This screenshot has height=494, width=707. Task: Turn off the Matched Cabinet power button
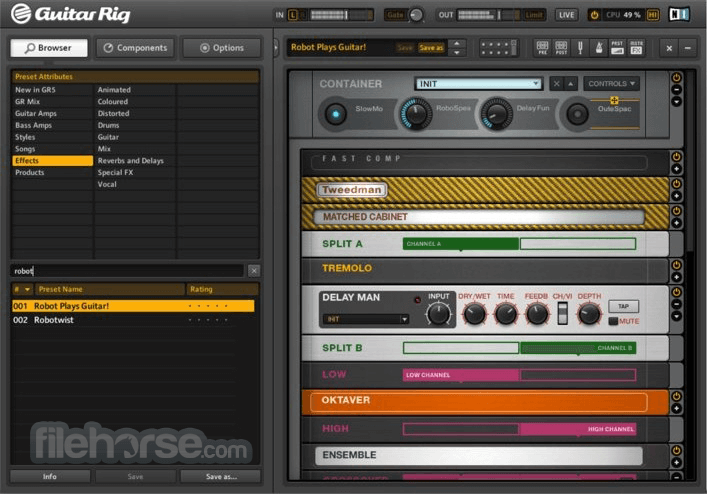pos(676,211)
